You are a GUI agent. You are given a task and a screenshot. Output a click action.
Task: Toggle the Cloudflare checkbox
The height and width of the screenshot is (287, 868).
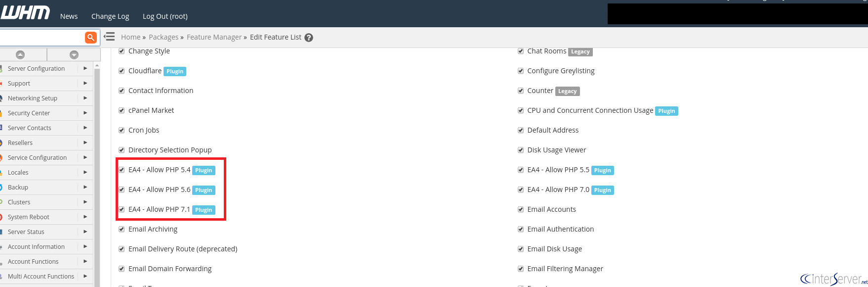click(x=122, y=71)
